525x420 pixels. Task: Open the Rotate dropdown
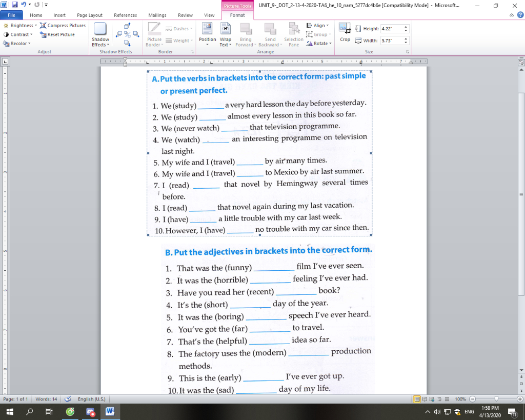(x=319, y=44)
